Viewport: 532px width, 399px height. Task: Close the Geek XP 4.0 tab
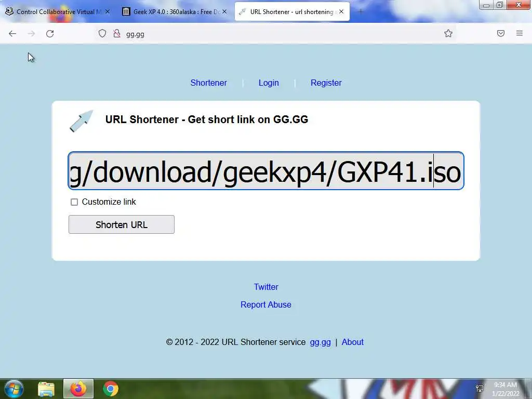pyautogui.click(x=224, y=11)
